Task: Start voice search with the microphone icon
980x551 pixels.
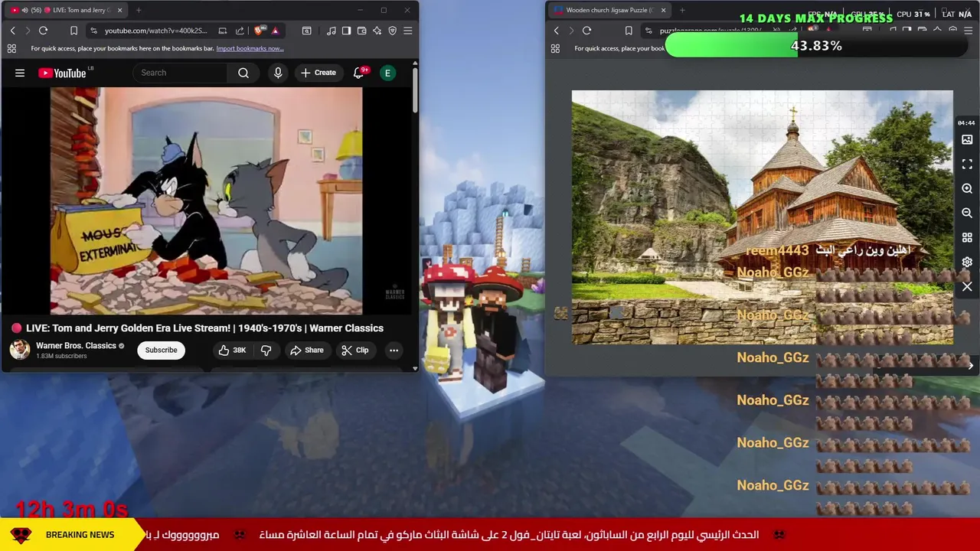Action: (x=278, y=73)
